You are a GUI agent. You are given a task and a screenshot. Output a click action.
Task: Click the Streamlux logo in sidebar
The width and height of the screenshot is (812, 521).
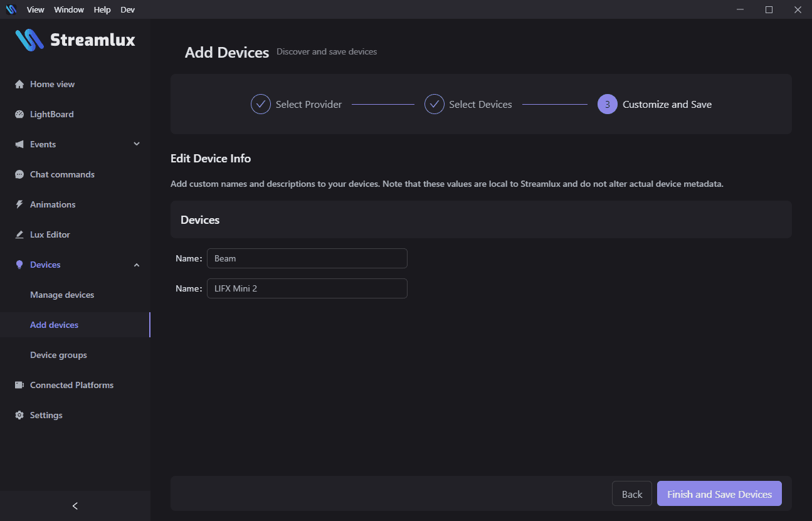75,40
